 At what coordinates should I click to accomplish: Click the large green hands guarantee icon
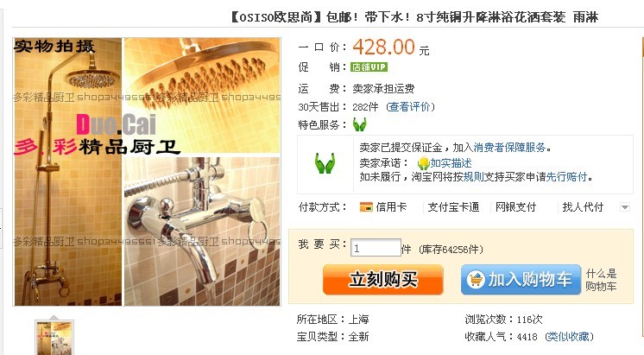tap(325, 163)
